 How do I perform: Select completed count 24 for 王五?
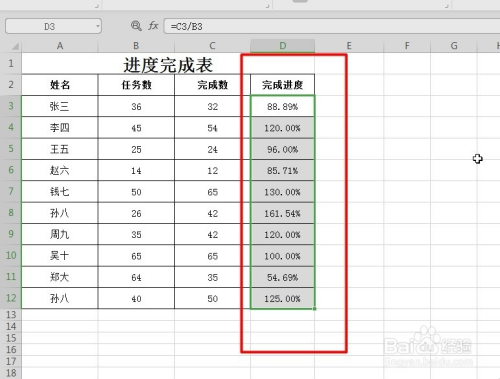[212, 149]
